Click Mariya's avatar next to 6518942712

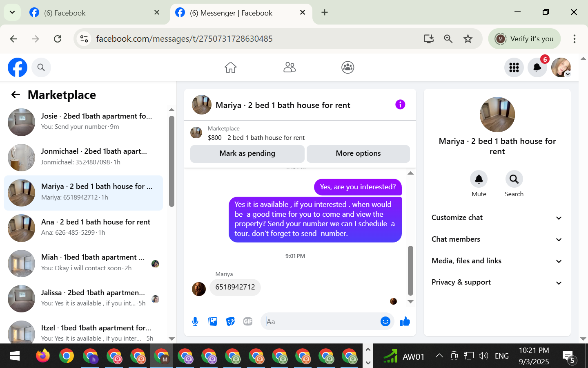[x=199, y=289]
